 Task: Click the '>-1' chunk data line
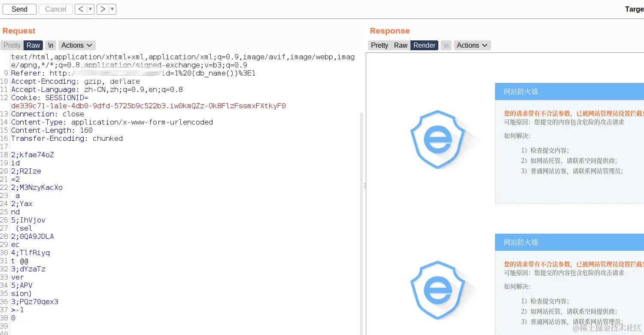click(x=18, y=310)
